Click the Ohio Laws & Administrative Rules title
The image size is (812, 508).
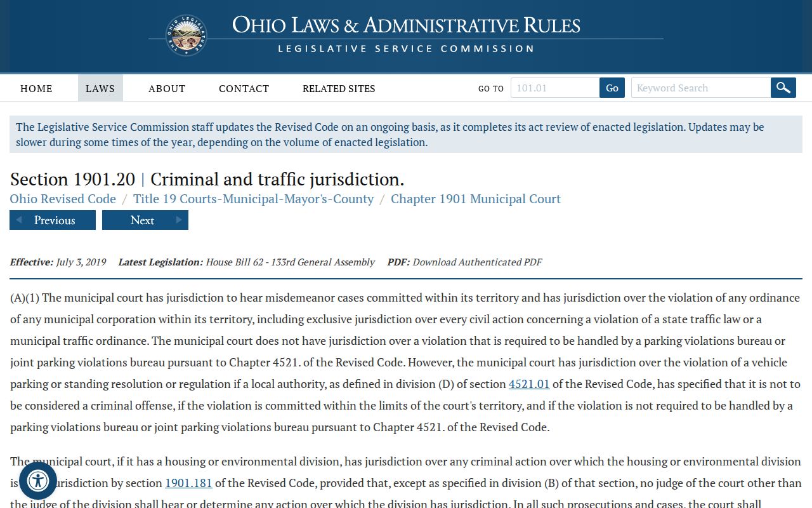(406, 25)
